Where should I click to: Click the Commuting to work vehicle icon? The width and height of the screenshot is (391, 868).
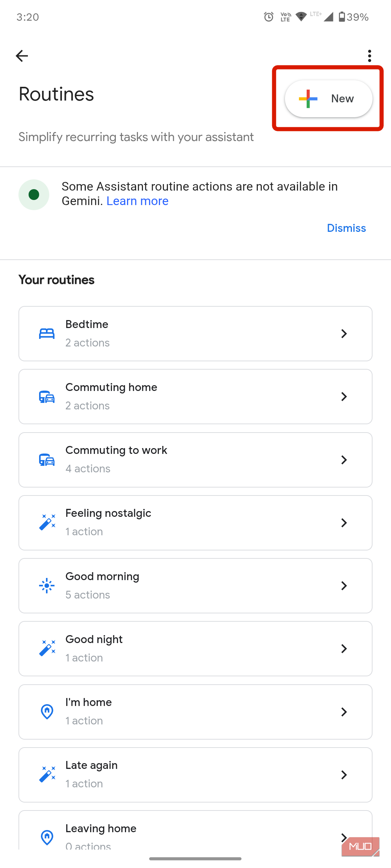(47, 460)
